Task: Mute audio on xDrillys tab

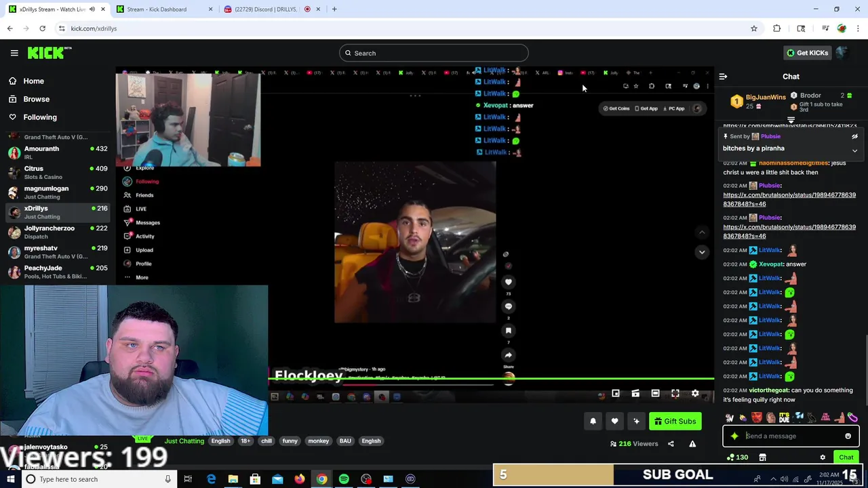Action: pyautogui.click(x=92, y=9)
